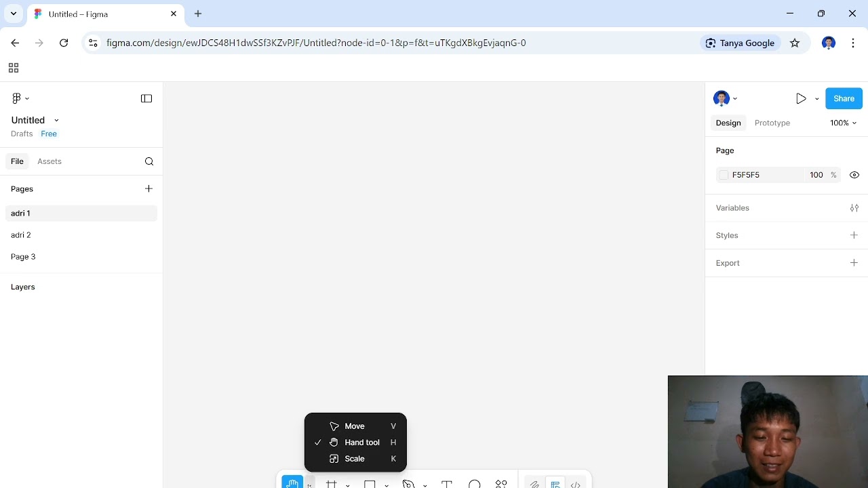Open the Actions and components tool
Image resolution: width=868 pixels, height=488 pixels.
click(501, 484)
